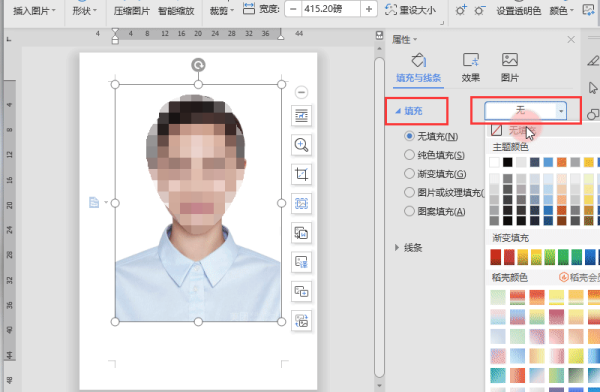Open the fill color combo box showing 无

point(525,111)
